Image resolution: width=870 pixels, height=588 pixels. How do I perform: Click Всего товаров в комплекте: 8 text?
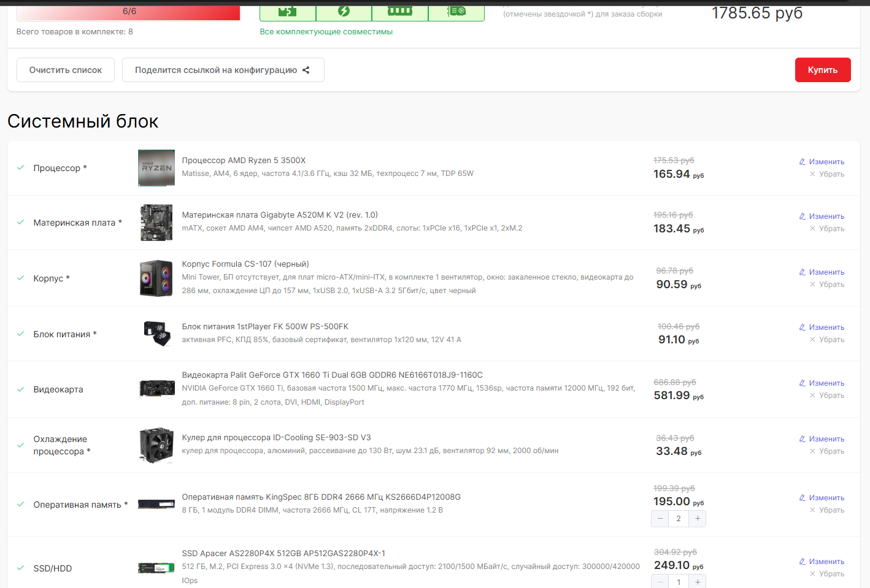[74, 32]
